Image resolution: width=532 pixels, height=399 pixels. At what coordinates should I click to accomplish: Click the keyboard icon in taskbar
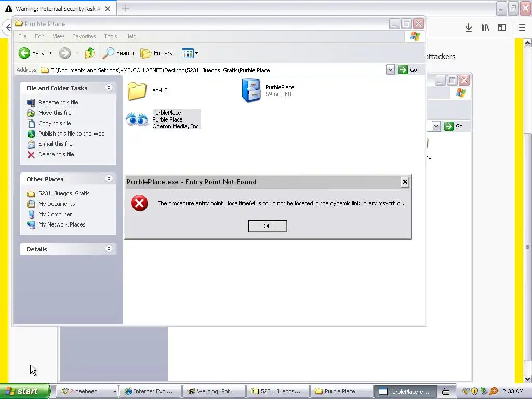click(445, 392)
